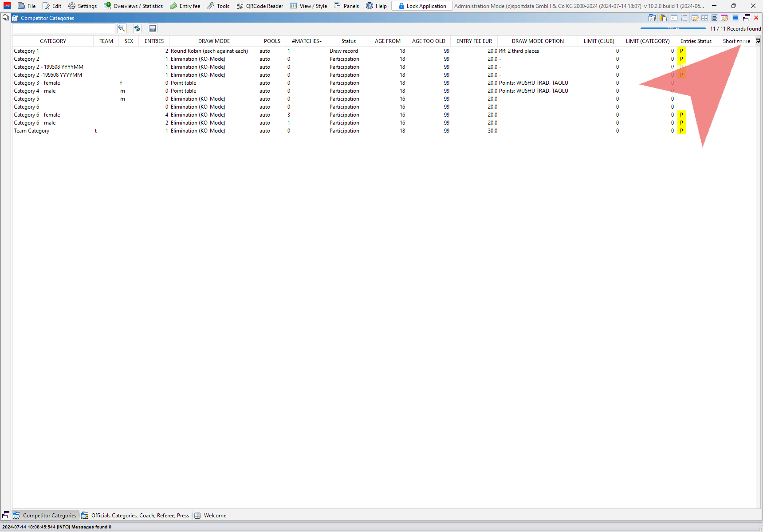Click the numbered list icon in panel toolbar
Viewport: 763px width, 532px height.
click(x=684, y=18)
